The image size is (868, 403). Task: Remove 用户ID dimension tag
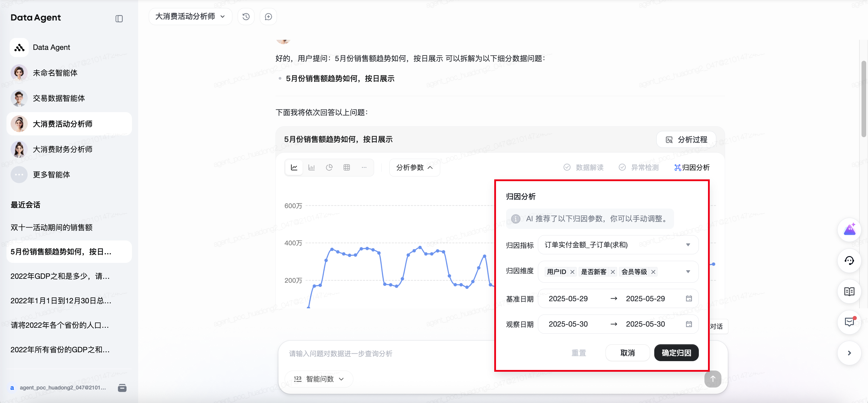[572, 272]
